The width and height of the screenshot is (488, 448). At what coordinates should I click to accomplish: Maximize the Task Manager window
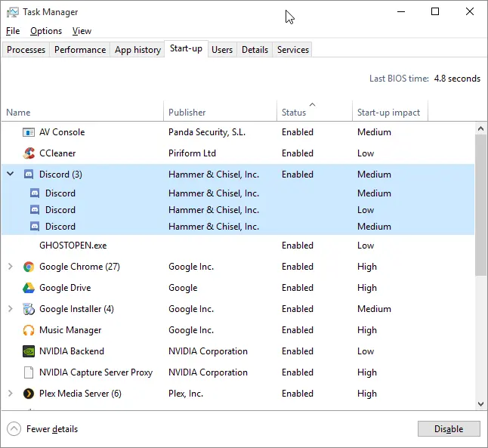point(435,12)
